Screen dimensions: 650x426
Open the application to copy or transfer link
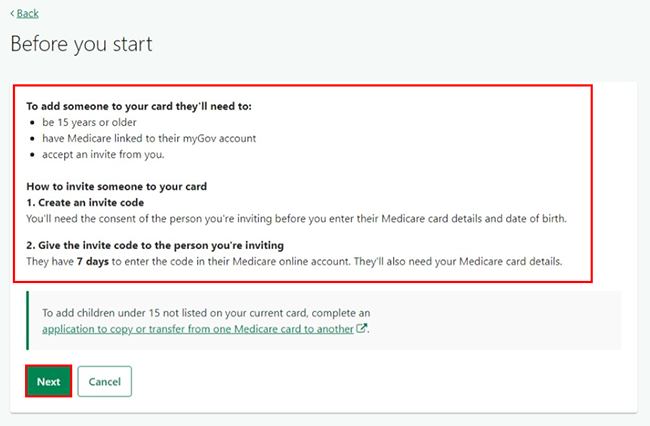pos(198,329)
